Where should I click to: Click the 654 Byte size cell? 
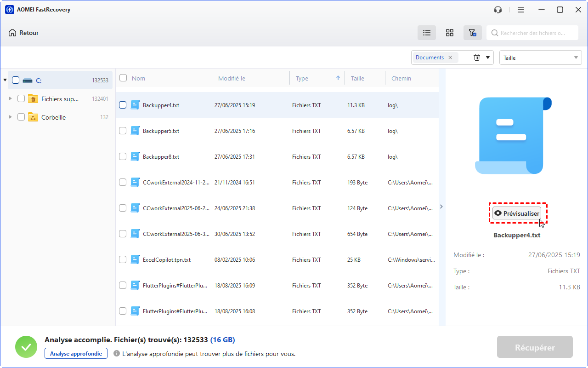[357, 234]
